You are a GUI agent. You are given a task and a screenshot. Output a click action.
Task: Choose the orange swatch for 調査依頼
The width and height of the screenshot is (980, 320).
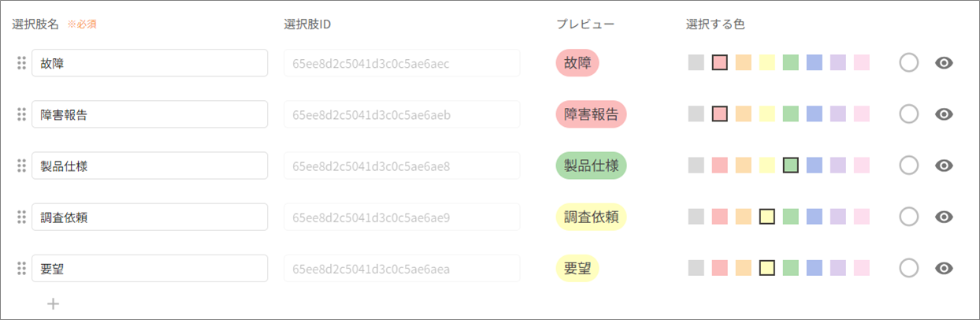pos(743,217)
